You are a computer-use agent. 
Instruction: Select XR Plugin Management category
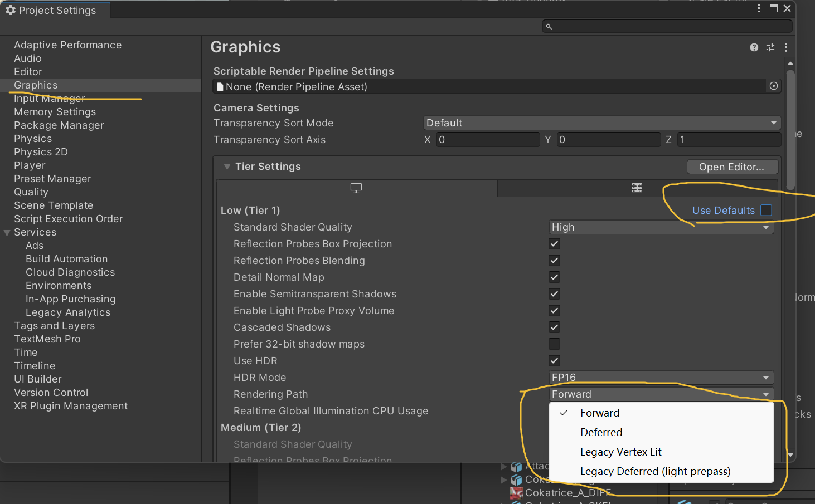[x=71, y=405]
